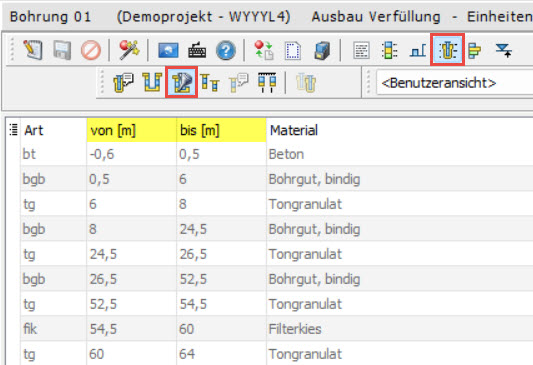
Task: Click the greyed pipe with comment bubble icon
Action: coord(238,83)
